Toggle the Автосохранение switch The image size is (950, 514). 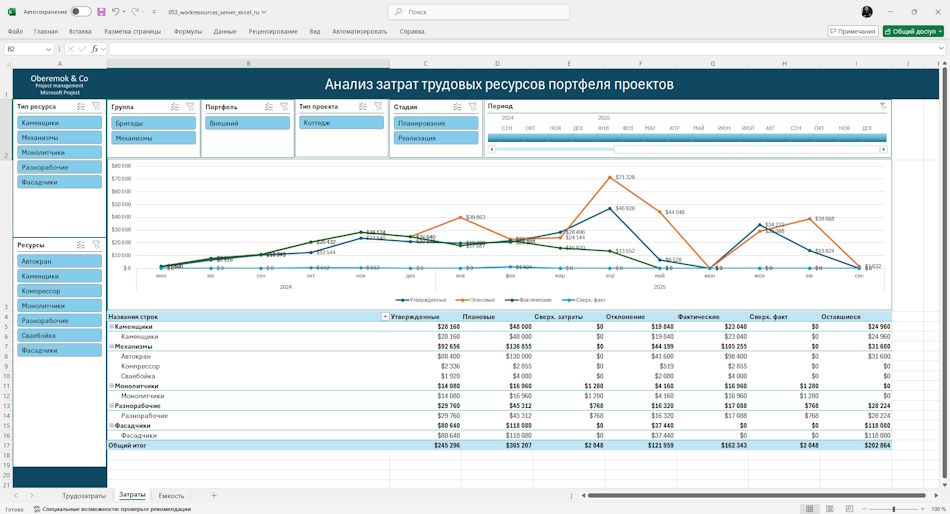click(81, 12)
